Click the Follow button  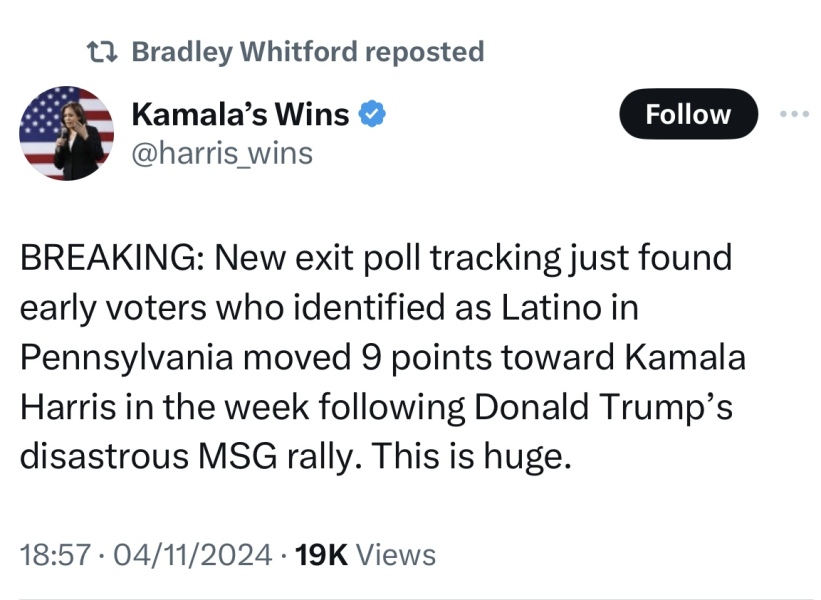(x=687, y=113)
